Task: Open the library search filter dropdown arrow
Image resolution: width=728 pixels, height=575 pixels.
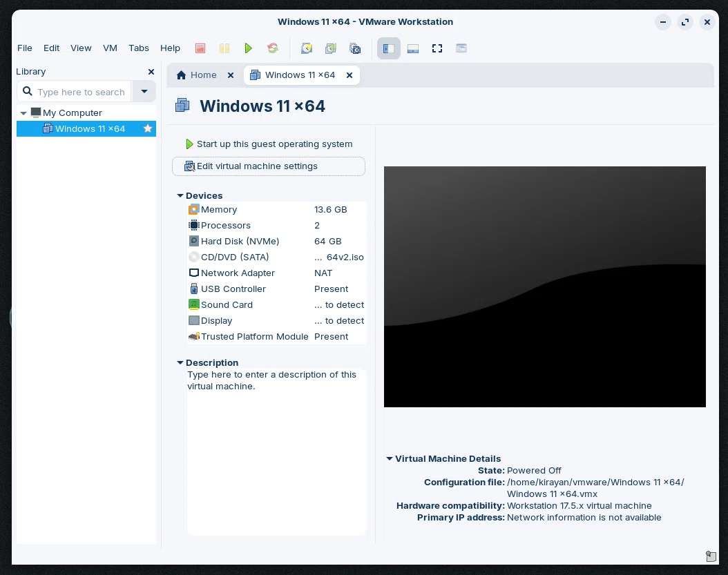Action: point(144,91)
